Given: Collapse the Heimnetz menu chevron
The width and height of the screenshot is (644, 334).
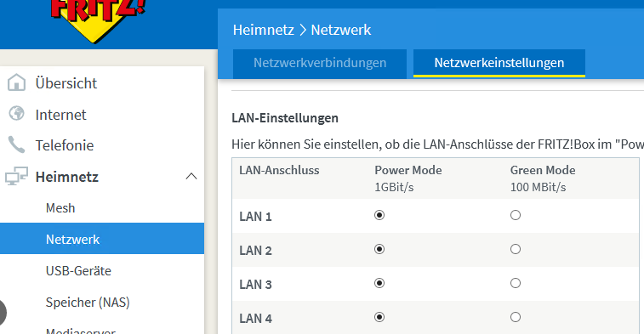Looking at the screenshot, I should (191, 177).
